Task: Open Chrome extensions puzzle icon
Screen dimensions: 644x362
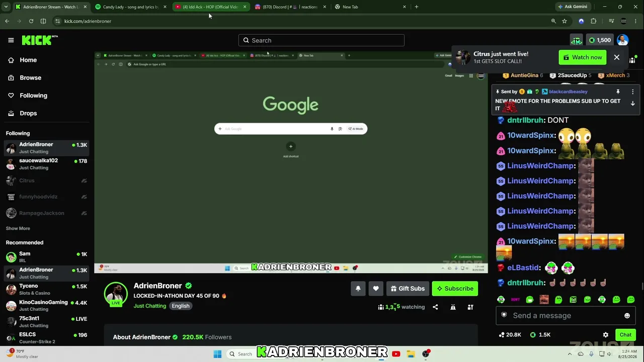Action: coord(594,21)
